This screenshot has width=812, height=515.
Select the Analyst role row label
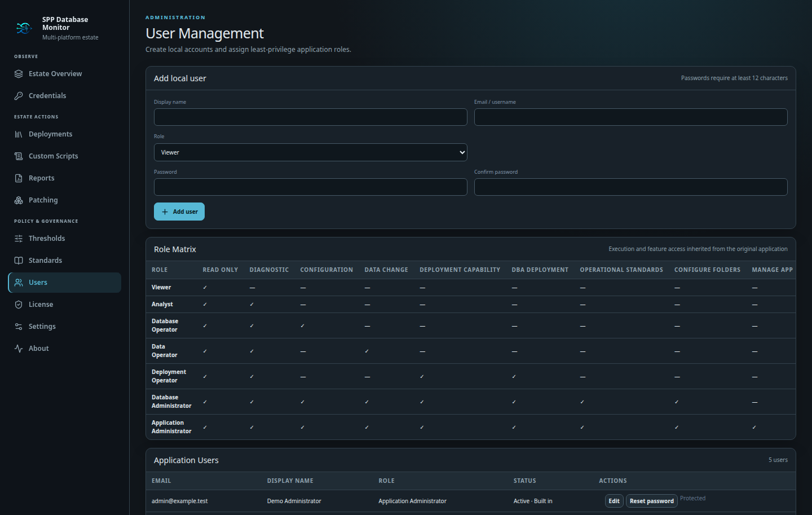(x=162, y=305)
